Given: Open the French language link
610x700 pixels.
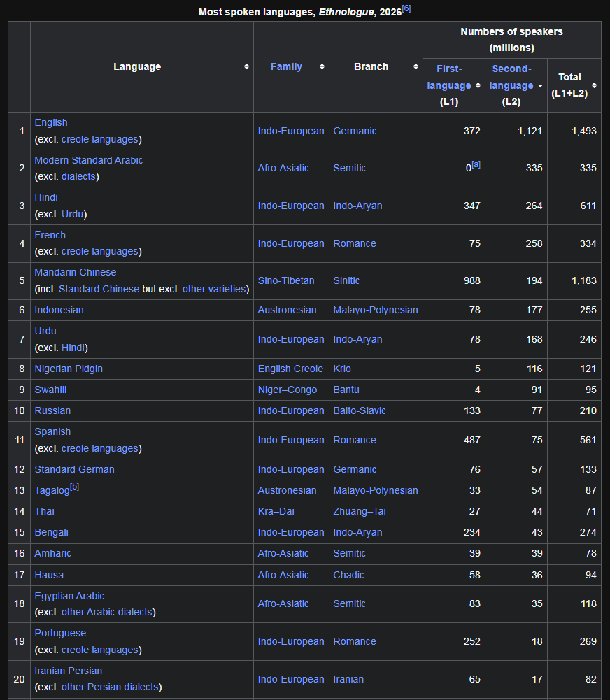Looking at the screenshot, I should point(50,235).
